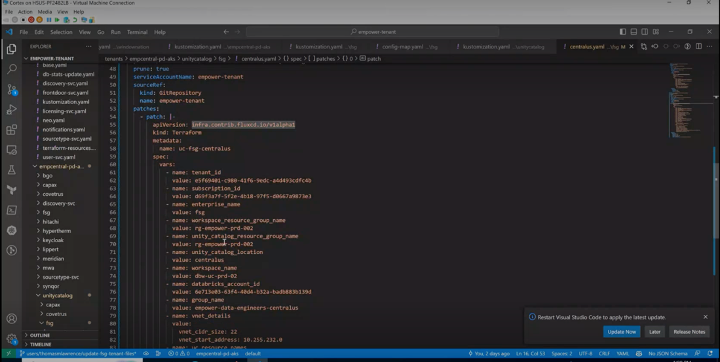Collapse the unitycatalog folder
This screenshot has height=362, width=720.
tap(57, 295)
